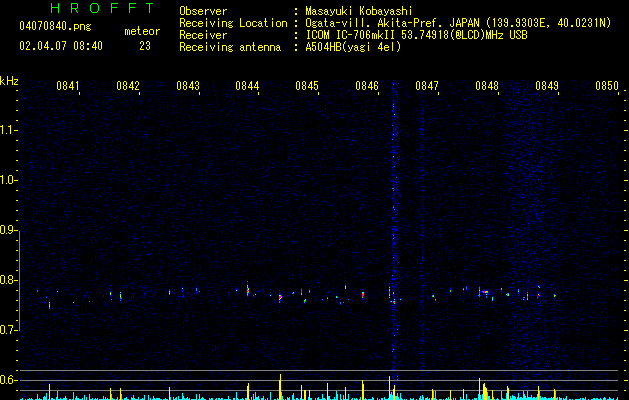Click the 0.7 frequency axis label
The width and height of the screenshot is (629, 400).
[8, 330]
